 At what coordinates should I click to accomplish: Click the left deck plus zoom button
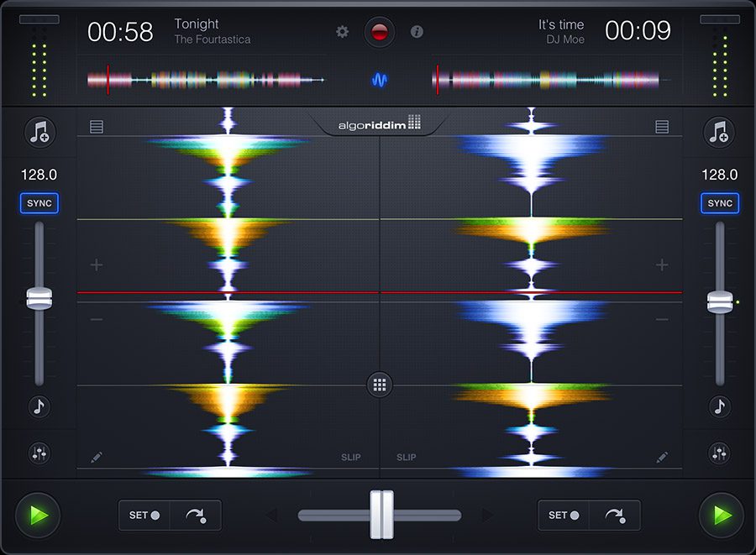tap(97, 265)
